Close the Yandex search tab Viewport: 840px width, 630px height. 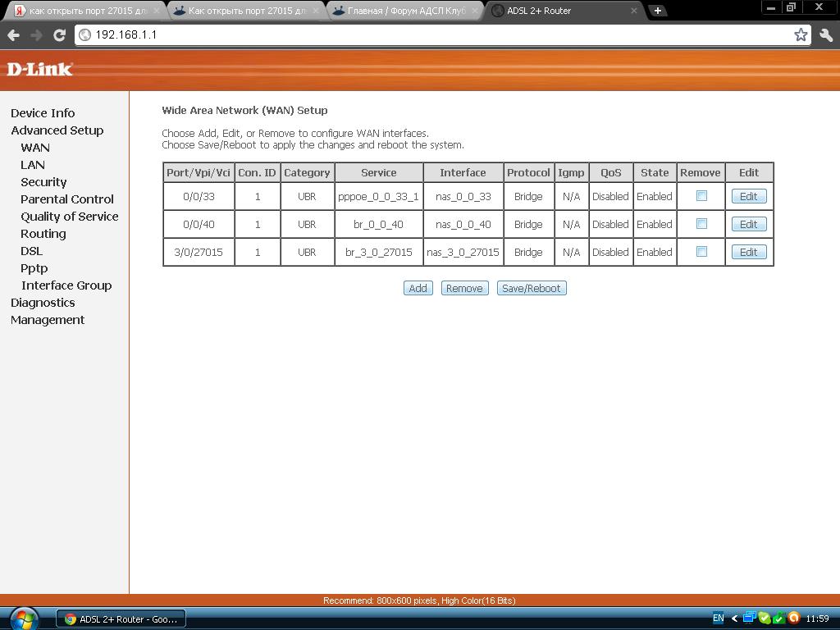157,10
